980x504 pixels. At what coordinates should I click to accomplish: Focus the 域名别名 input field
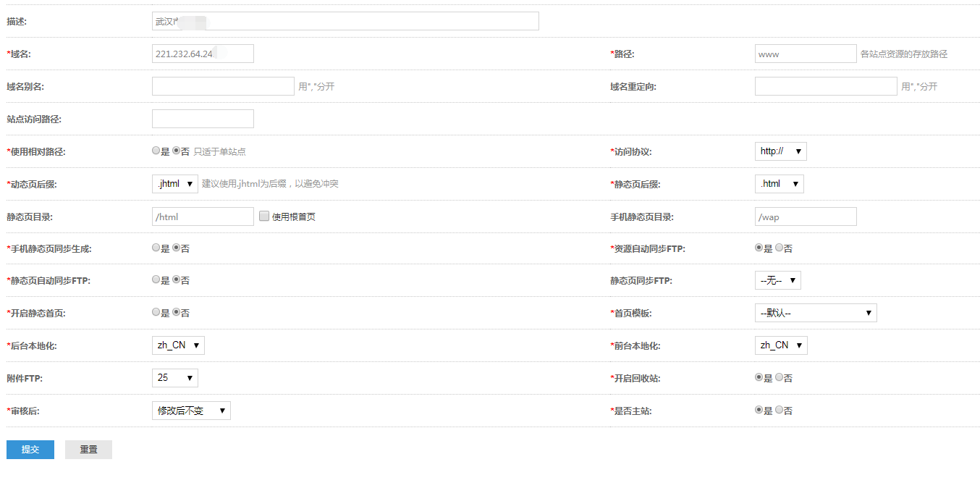pos(223,86)
